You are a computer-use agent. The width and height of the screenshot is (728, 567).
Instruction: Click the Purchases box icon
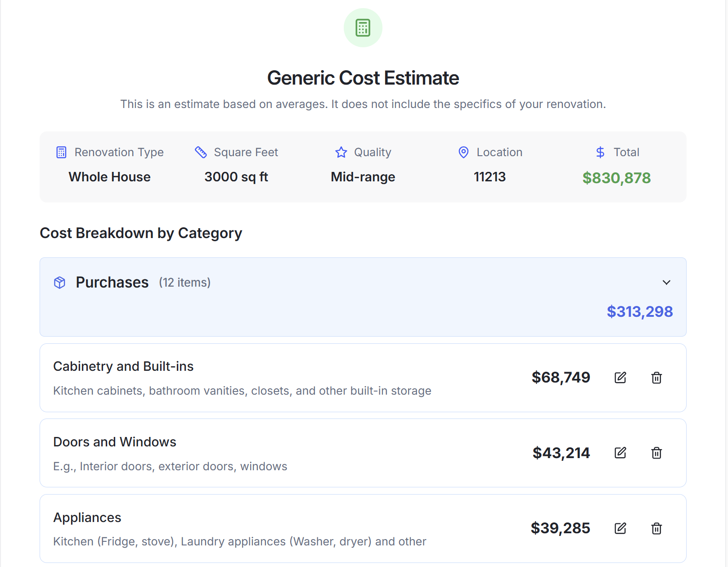coord(59,283)
